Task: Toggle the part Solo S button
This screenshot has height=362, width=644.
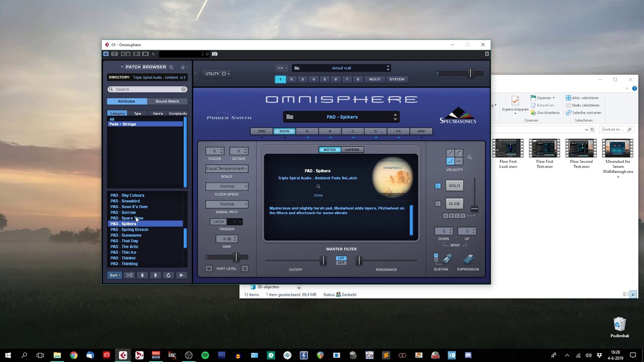Action: click(245, 268)
